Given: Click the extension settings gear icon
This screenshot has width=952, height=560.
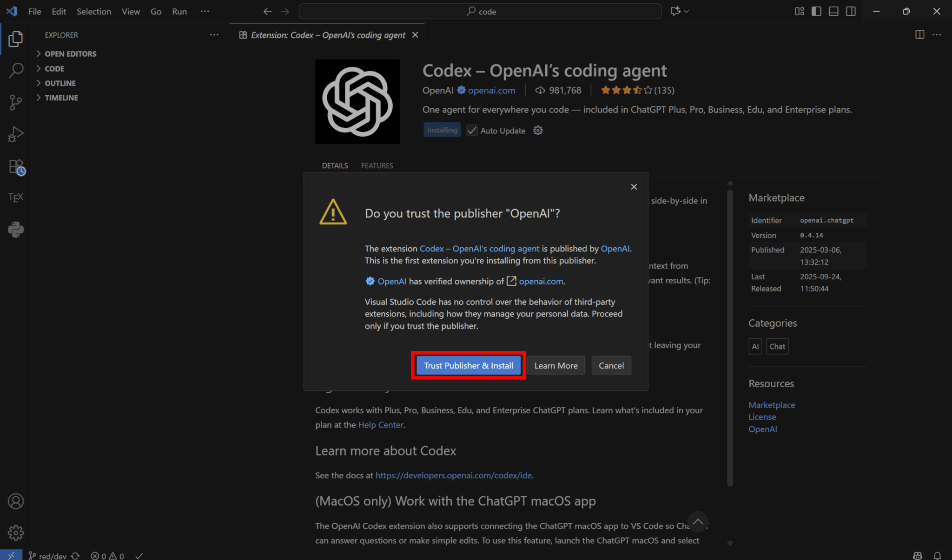Looking at the screenshot, I should (x=538, y=131).
